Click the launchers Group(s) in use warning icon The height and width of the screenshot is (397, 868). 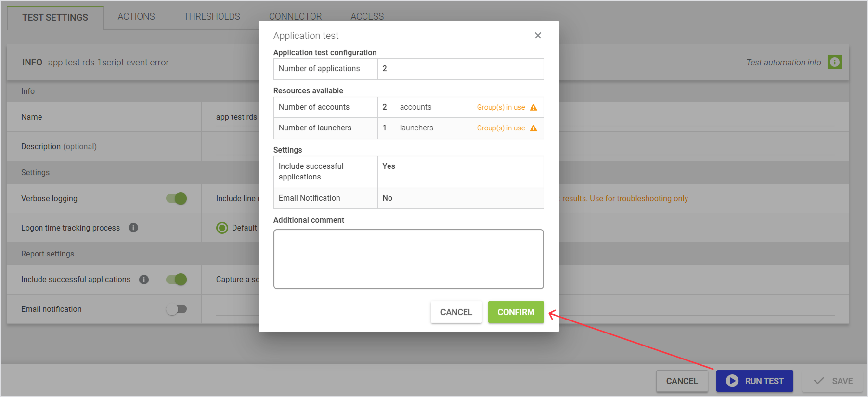click(533, 128)
